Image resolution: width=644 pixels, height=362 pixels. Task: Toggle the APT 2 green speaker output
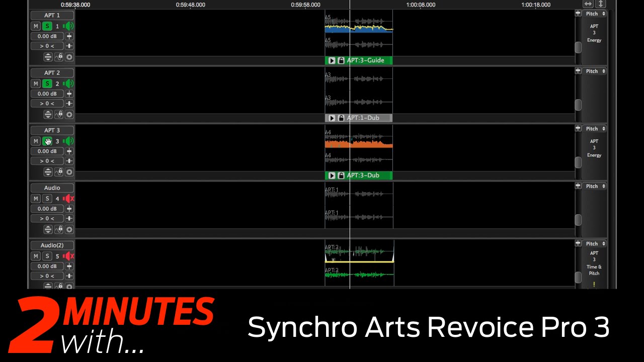click(68, 83)
